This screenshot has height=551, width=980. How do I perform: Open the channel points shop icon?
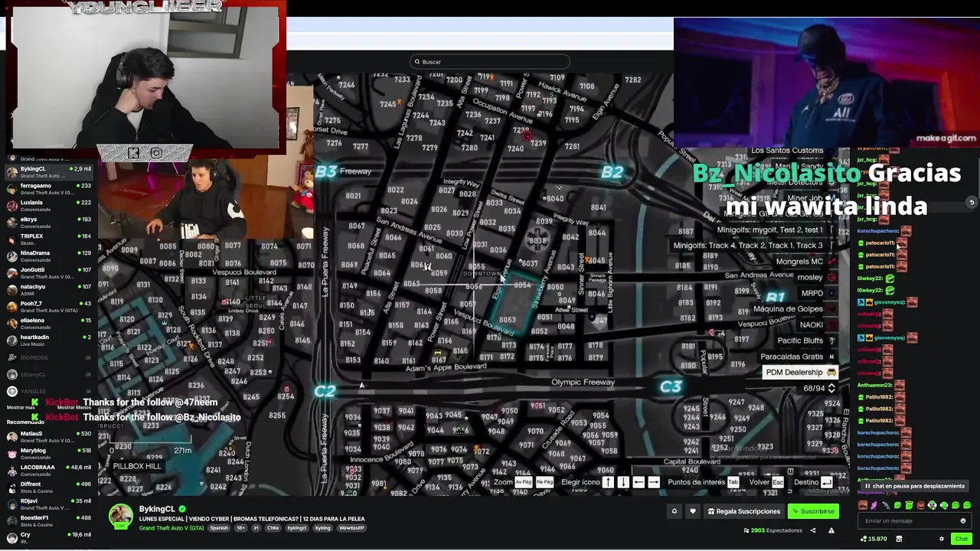tap(899, 539)
